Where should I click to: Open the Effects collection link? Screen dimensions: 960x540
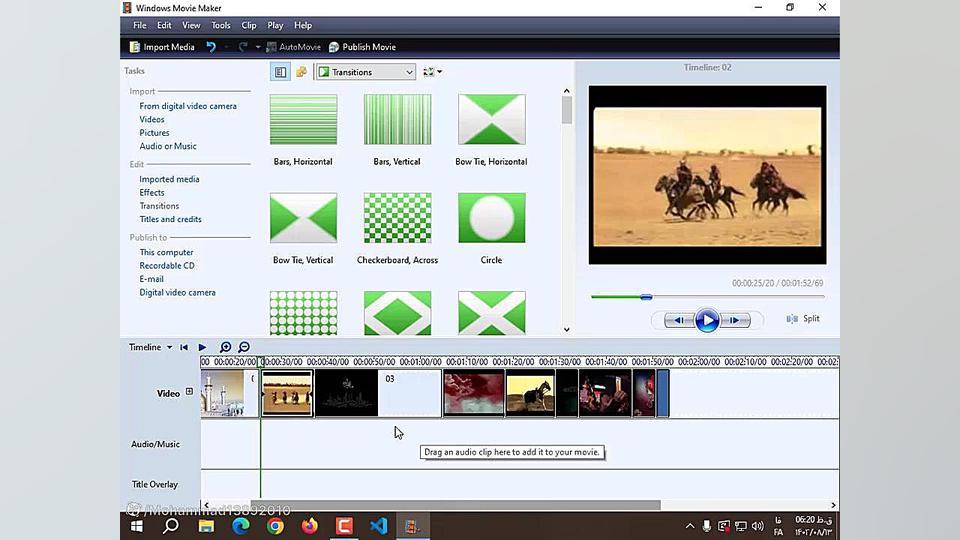pyautogui.click(x=152, y=193)
